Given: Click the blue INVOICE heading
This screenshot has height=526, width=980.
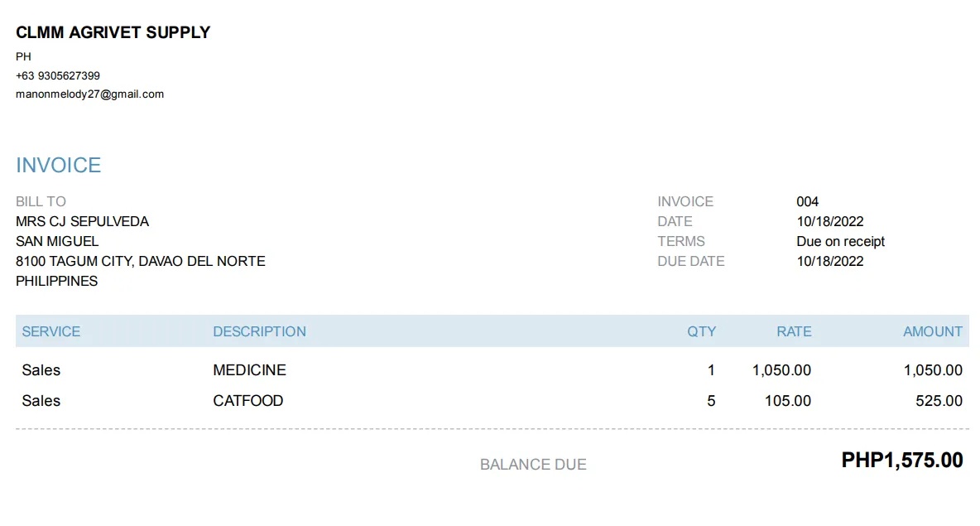Looking at the screenshot, I should (58, 165).
